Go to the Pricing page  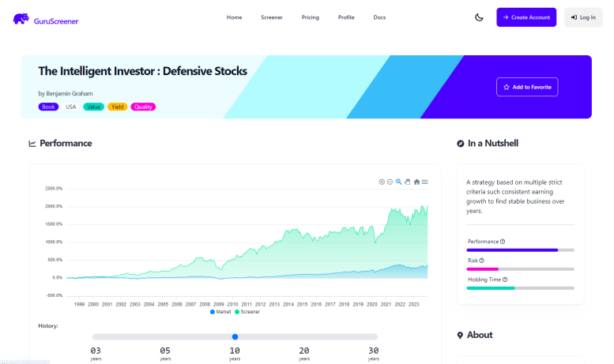(311, 17)
